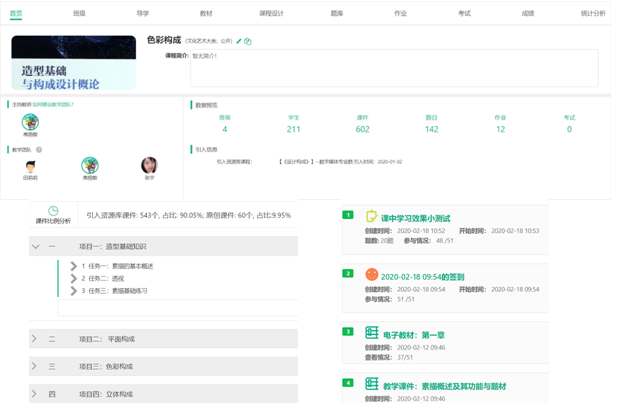Expand 项目三：色彩构成 section
The height and width of the screenshot is (409, 620).
[x=35, y=367]
